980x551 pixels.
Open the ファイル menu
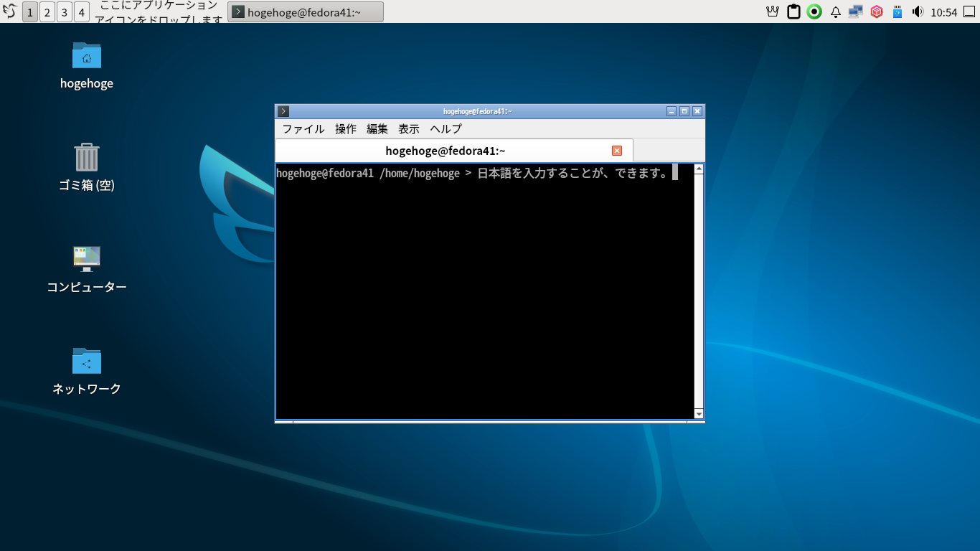click(x=302, y=129)
